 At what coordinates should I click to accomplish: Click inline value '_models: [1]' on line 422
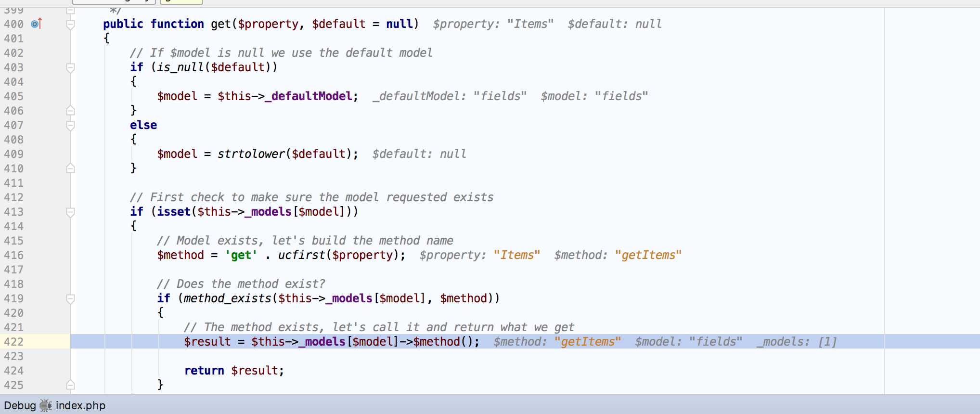point(797,342)
